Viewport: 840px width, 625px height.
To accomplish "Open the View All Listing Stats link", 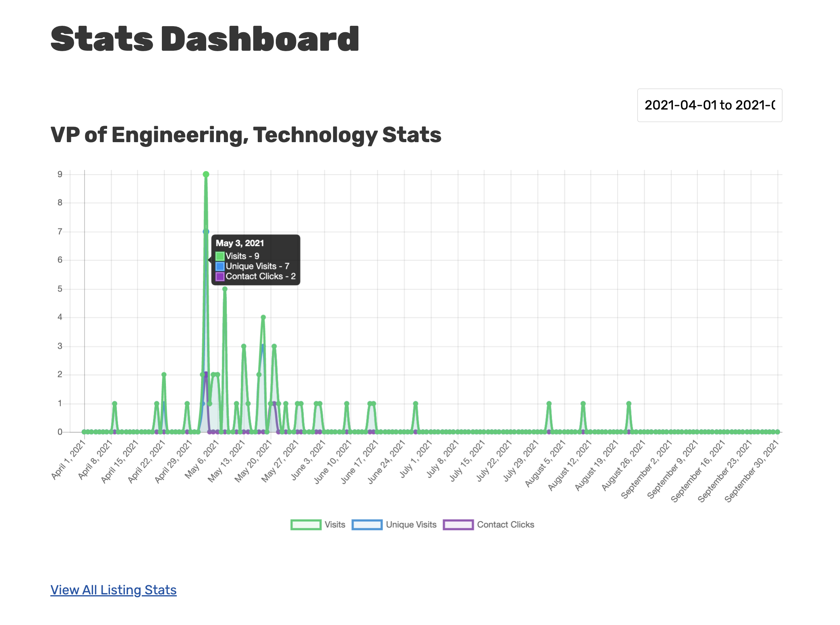I will 113,590.
